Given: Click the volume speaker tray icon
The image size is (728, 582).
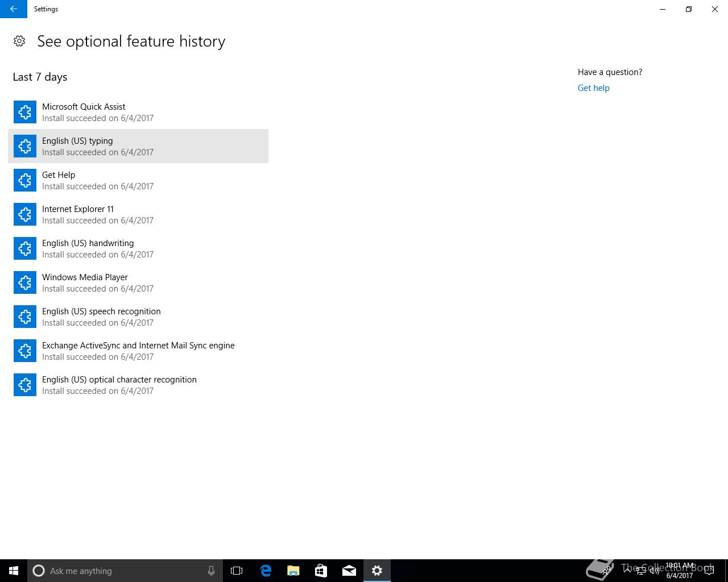Looking at the screenshot, I should (655, 571).
